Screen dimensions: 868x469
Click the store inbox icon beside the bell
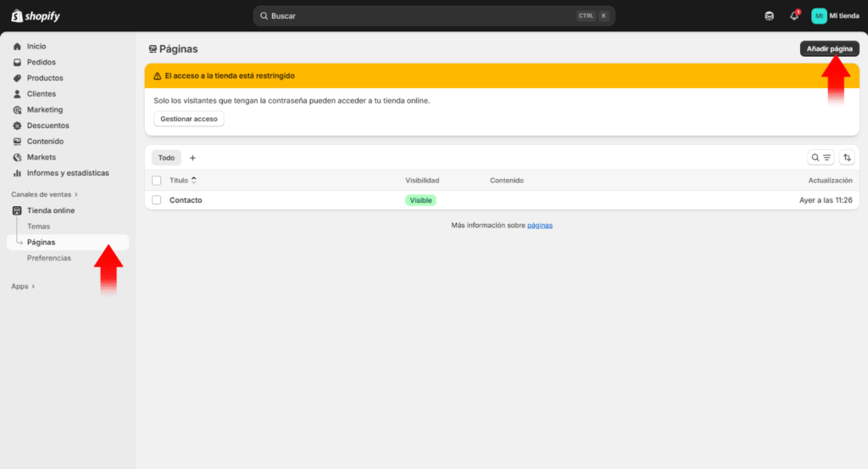click(x=769, y=15)
